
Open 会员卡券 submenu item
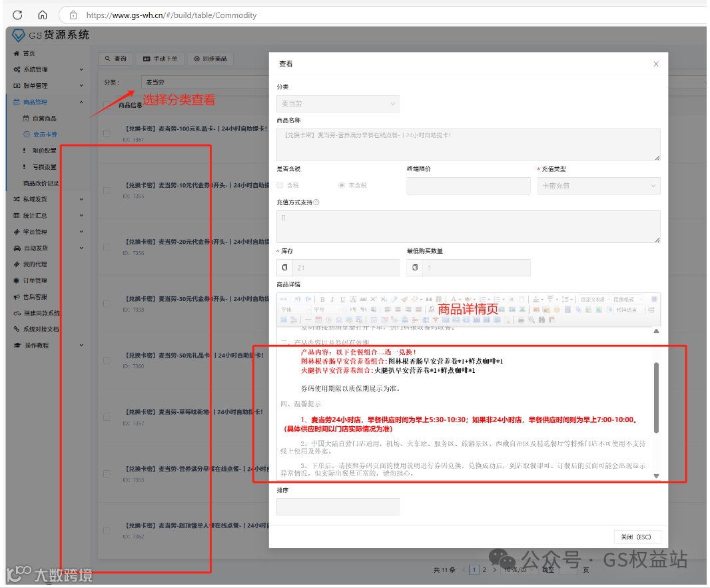tap(45, 135)
